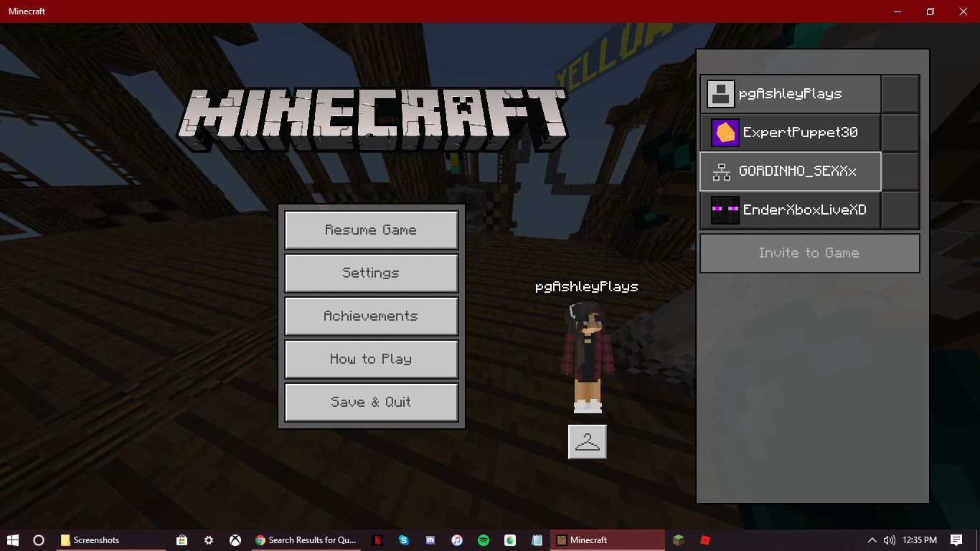Expand the hidden system tray icons
Viewport: 980px width, 551px height.
coord(872,540)
